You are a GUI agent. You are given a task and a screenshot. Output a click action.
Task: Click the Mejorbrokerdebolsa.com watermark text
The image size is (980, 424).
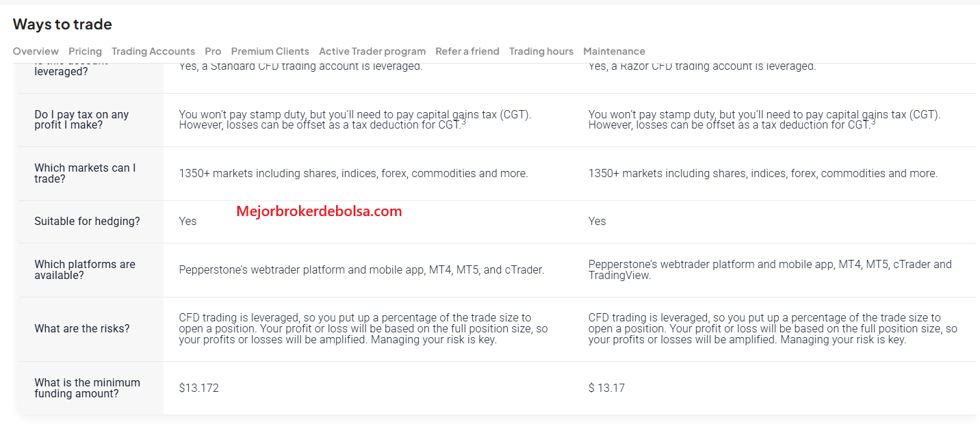(319, 211)
